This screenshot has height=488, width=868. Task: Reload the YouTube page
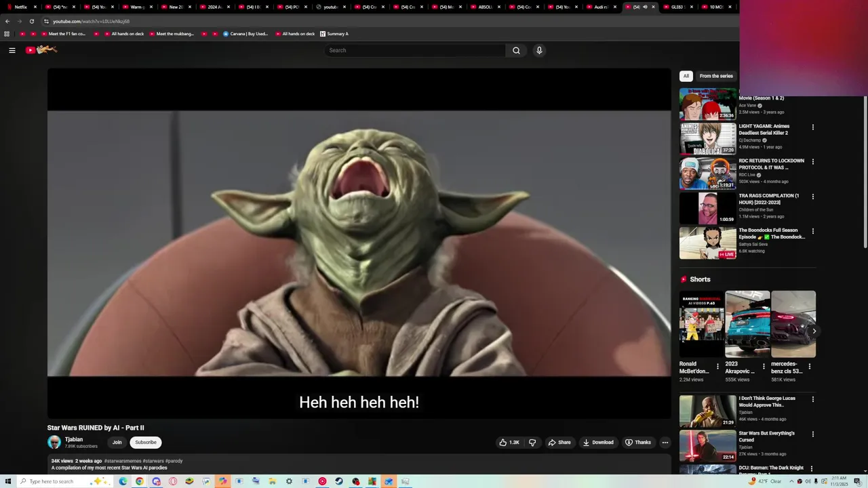pyautogui.click(x=31, y=21)
